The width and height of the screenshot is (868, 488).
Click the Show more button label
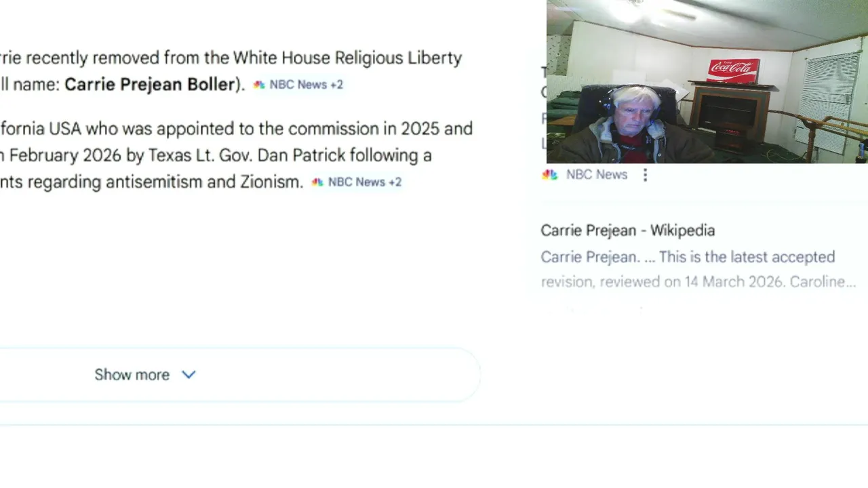[132, 375]
